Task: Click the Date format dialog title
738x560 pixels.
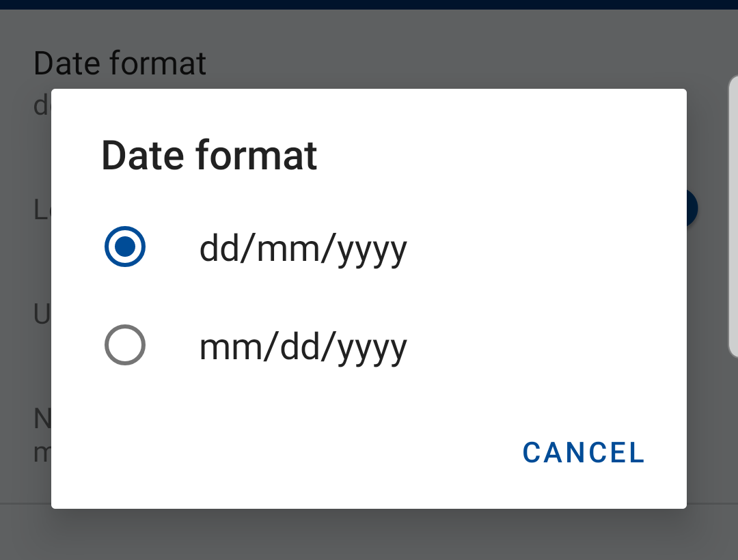Action: 210,155
